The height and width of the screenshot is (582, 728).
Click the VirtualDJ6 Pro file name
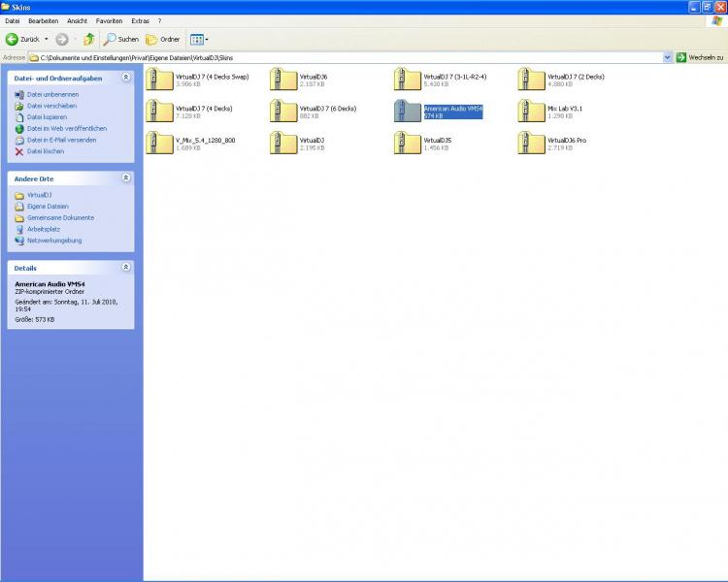pyautogui.click(x=567, y=140)
